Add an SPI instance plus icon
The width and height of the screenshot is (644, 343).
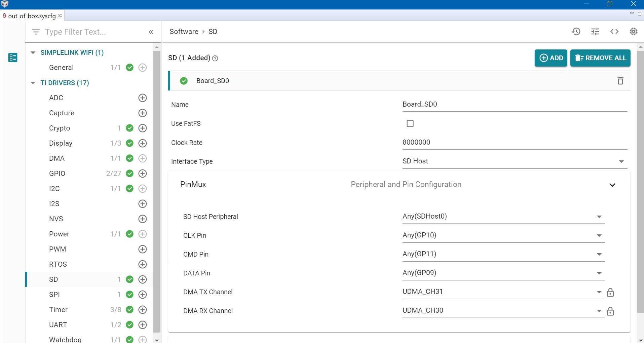tap(143, 295)
